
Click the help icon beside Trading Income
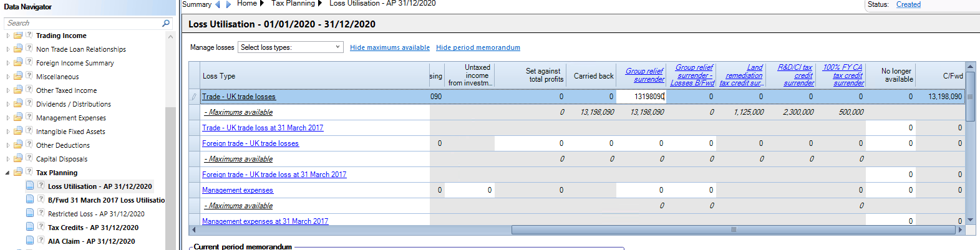29,35
